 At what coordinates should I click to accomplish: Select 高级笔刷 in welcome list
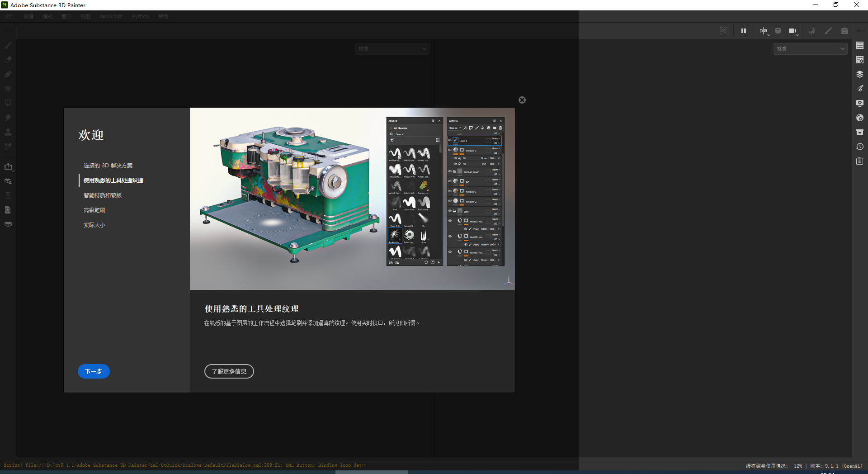click(x=94, y=210)
